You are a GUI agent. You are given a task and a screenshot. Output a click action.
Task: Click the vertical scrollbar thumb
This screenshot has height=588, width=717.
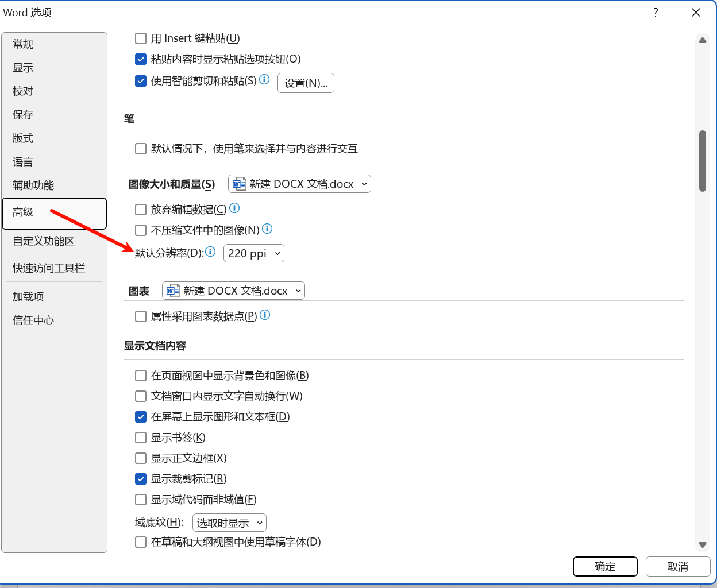(x=702, y=161)
